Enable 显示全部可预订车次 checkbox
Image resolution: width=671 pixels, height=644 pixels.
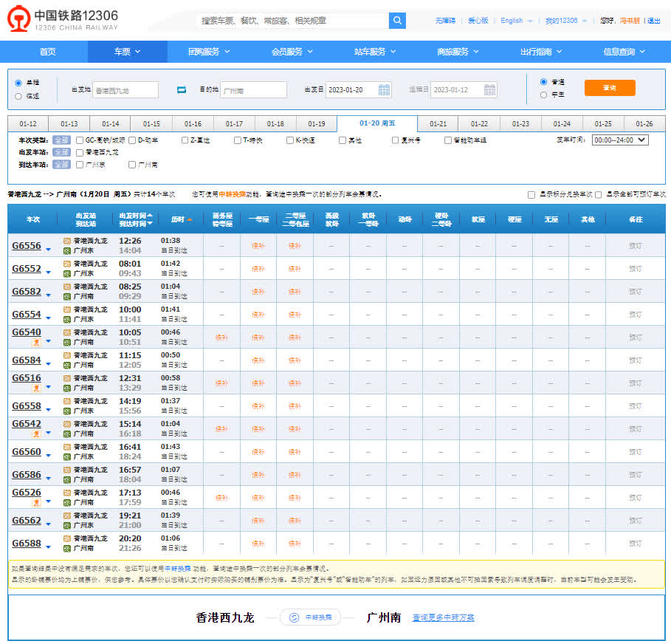click(x=599, y=195)
